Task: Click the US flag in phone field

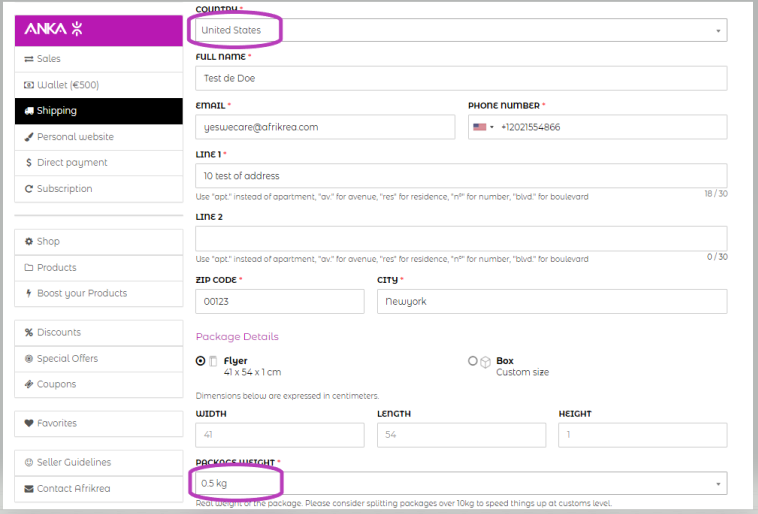Action: tap(480, 127)
